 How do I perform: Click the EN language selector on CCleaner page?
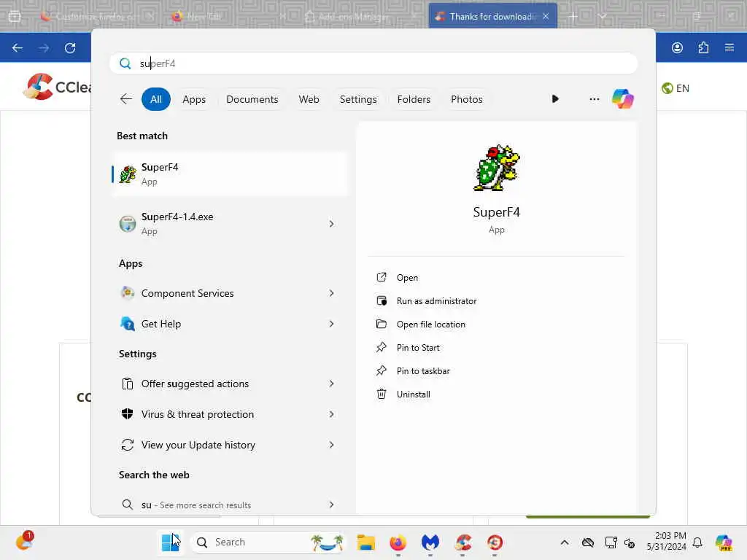tap(676, 88)
